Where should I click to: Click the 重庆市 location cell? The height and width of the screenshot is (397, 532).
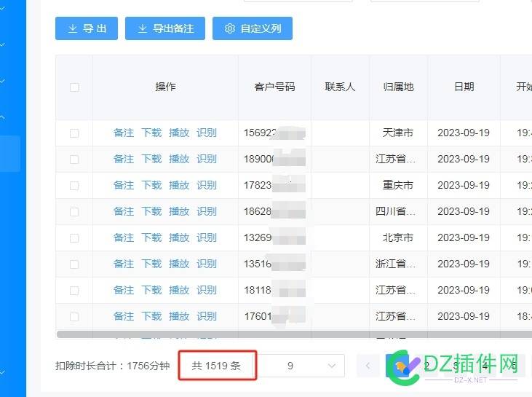tap(397, 185)
